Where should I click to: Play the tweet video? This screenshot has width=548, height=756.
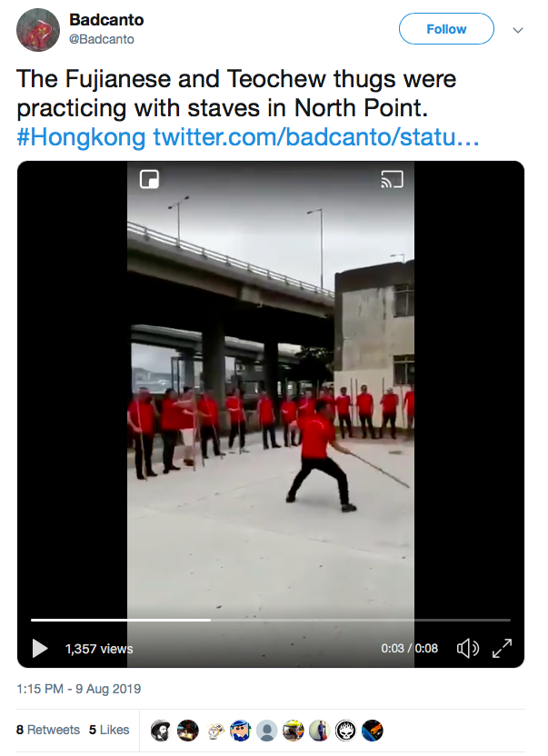pos(40,649)
